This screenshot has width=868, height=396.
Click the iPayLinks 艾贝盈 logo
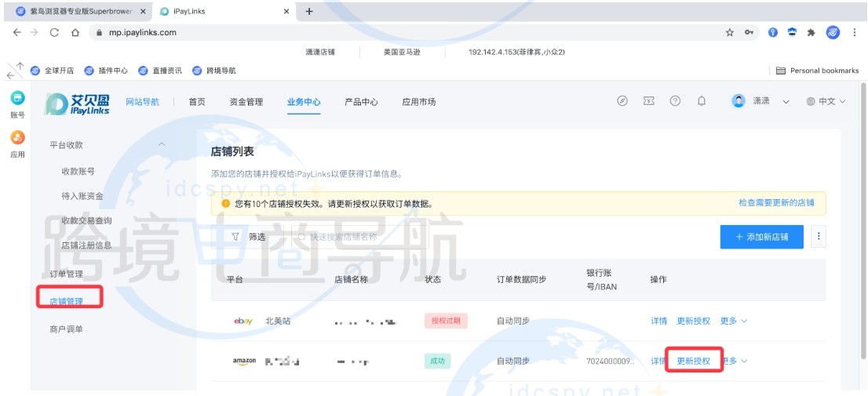click(78, 104)
